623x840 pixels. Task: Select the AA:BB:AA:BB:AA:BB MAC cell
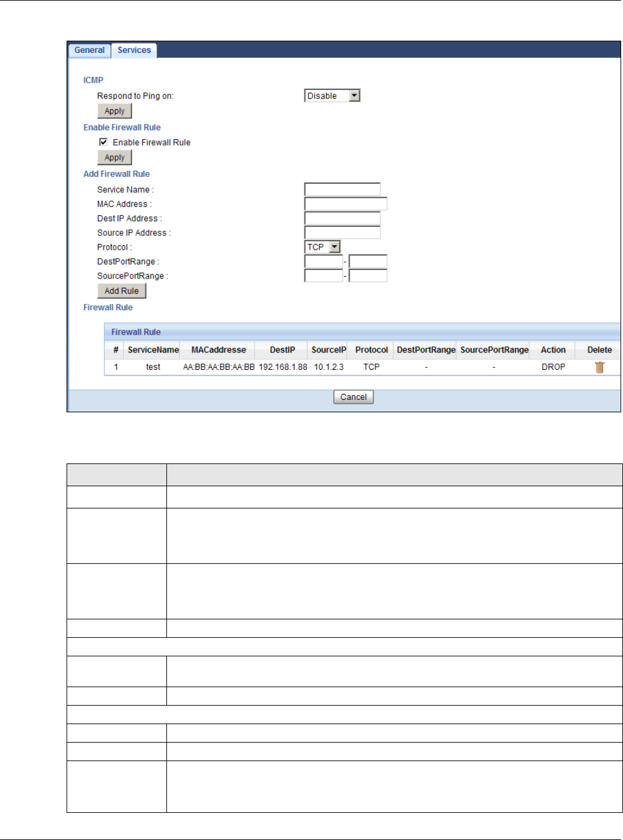point(219,367)
